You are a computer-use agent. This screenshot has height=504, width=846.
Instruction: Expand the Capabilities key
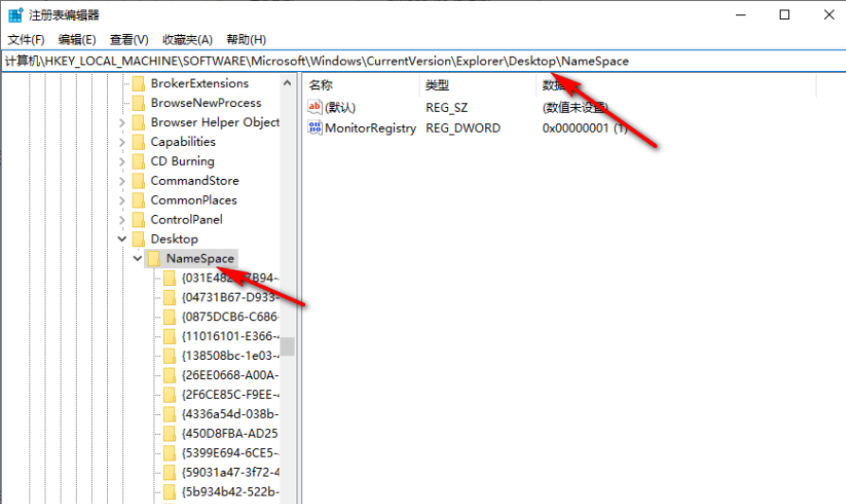122,142
